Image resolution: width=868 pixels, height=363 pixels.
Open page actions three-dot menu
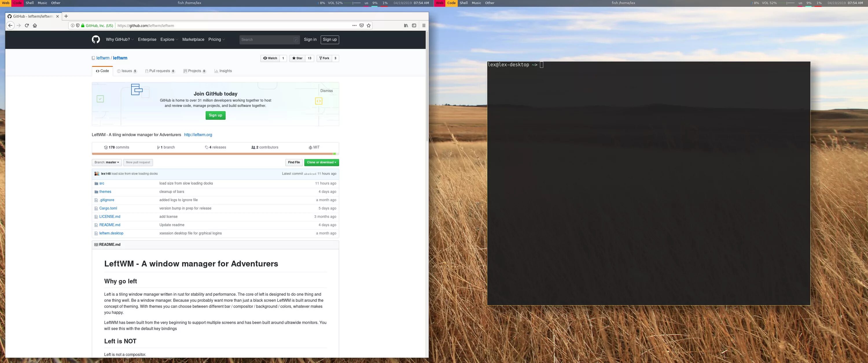(354, 26)
